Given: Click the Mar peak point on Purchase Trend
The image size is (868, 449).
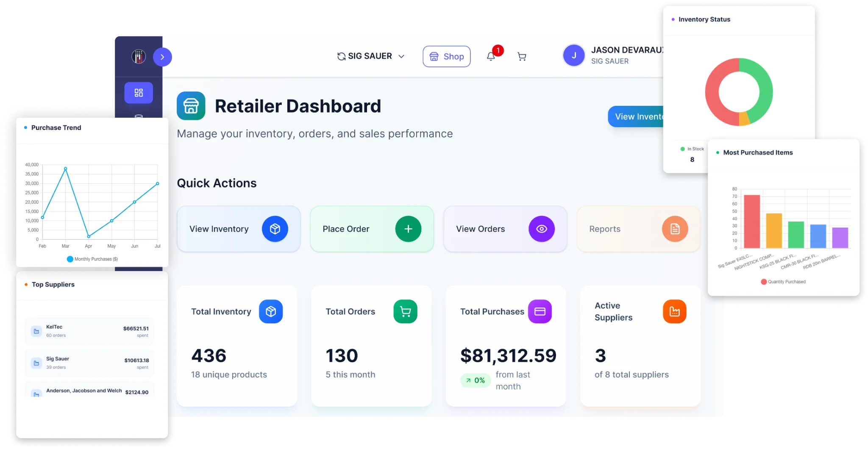Looking at the screenshot, I should point(65,169).
